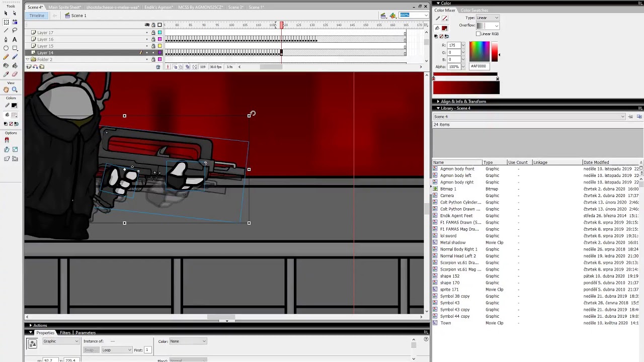Click the Delete Layer trash icon
This screenshot has width=644, height=362.
pyautogui.click(x=158, y=67)
